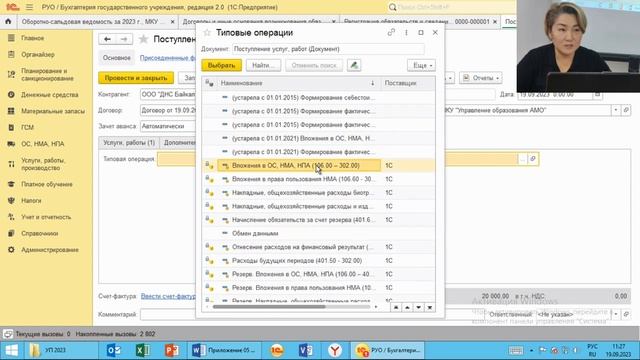
Task: Open Outlook from the taskbar
Action: click(x=113, y=350)
